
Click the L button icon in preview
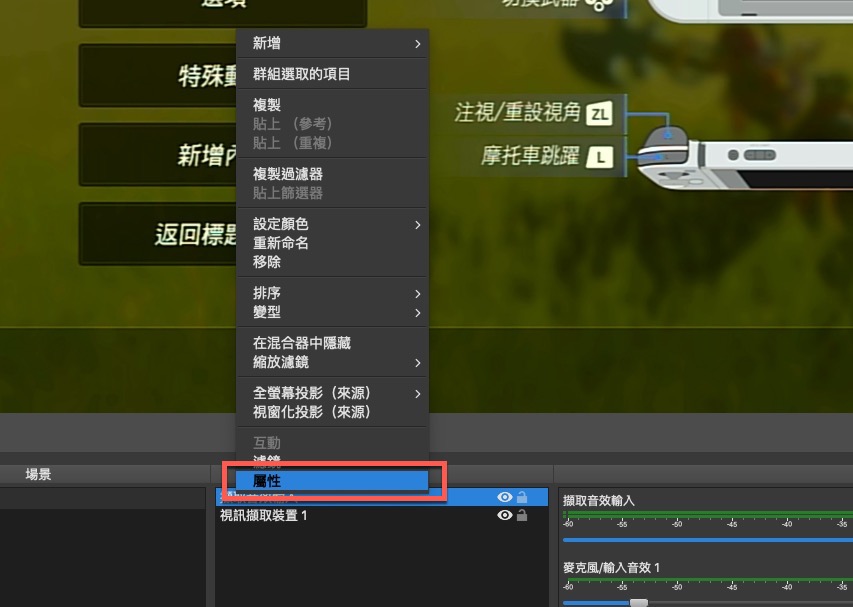(600, 157)
